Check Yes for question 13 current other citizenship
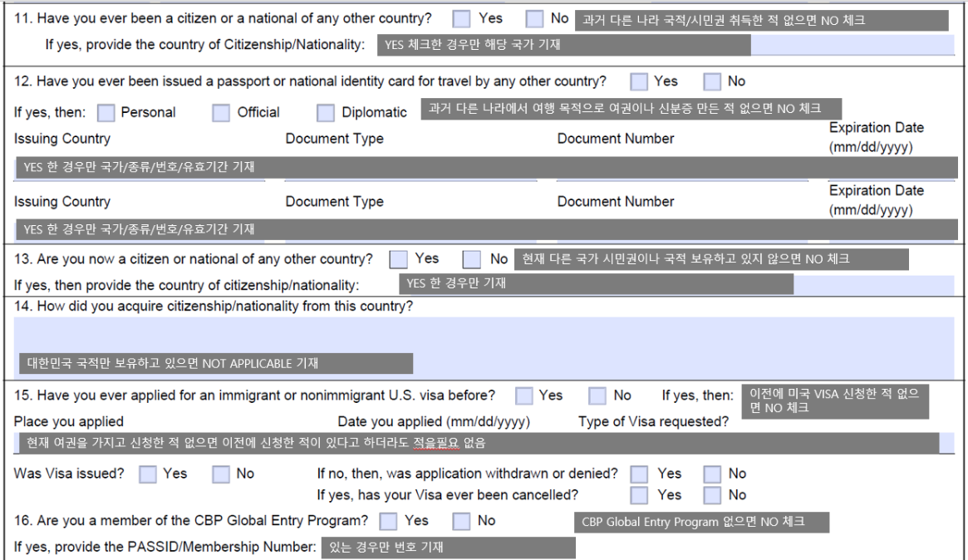 [398, 259]
